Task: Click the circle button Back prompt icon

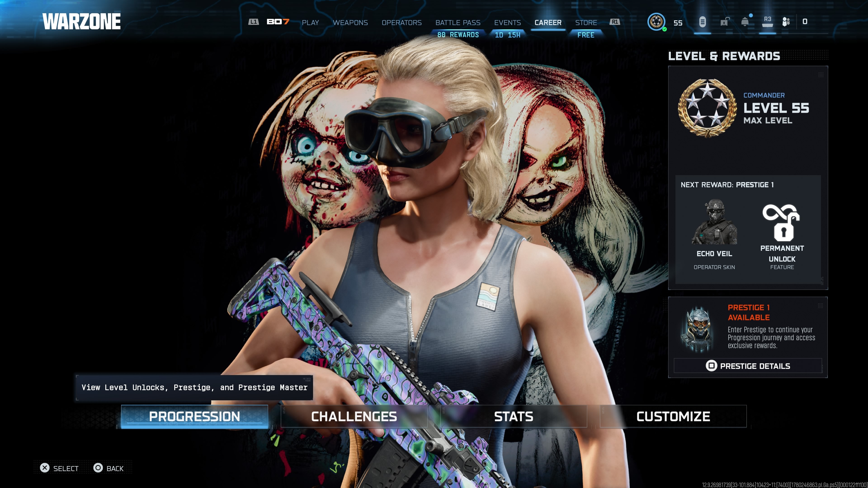Action: (98, 468)
